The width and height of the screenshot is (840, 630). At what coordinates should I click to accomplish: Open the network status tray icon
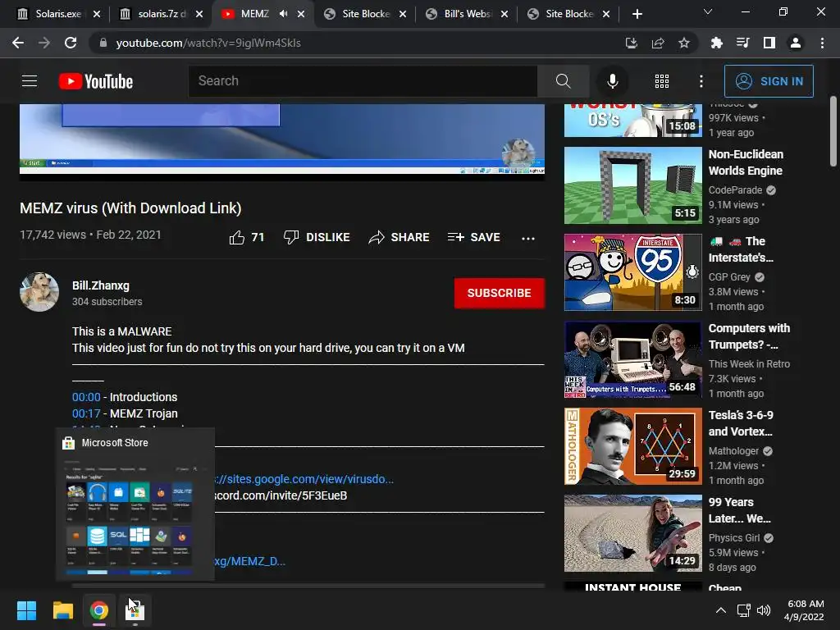click(743, 610)
